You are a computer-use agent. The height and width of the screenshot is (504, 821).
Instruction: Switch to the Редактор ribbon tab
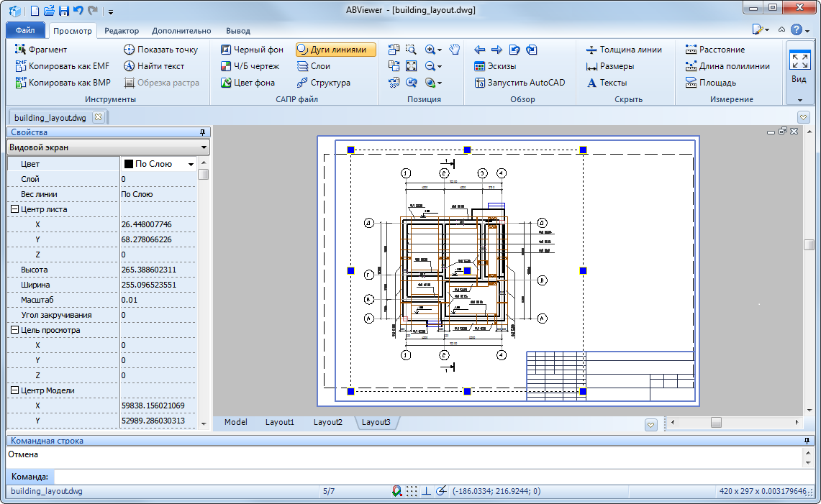point(122,31)
